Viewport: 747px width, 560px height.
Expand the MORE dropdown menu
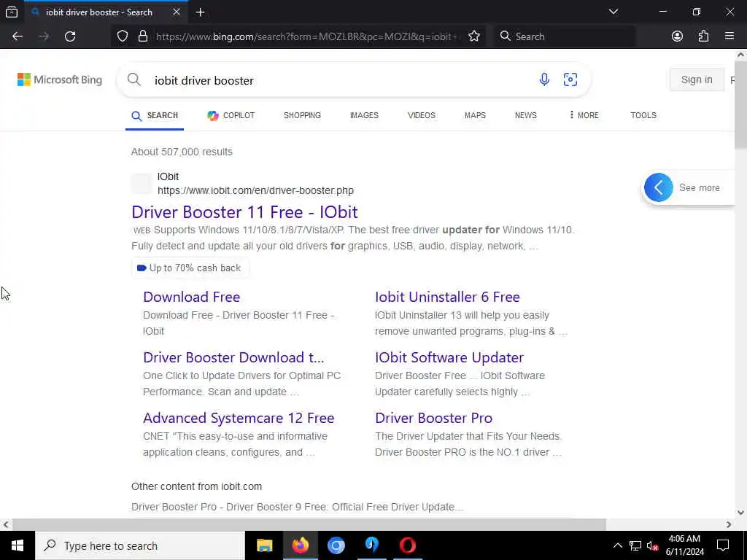[x=584, y=116]
